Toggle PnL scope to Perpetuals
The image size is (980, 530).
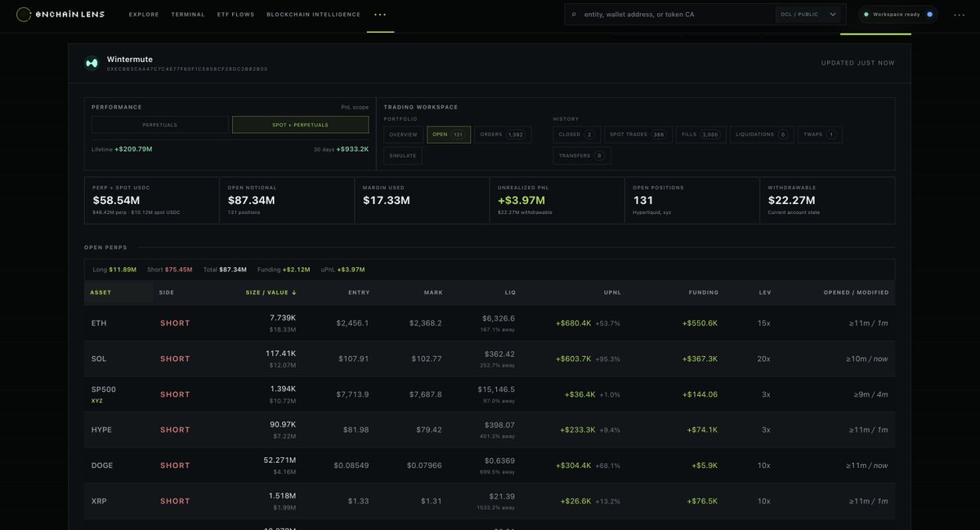(160, 125)
